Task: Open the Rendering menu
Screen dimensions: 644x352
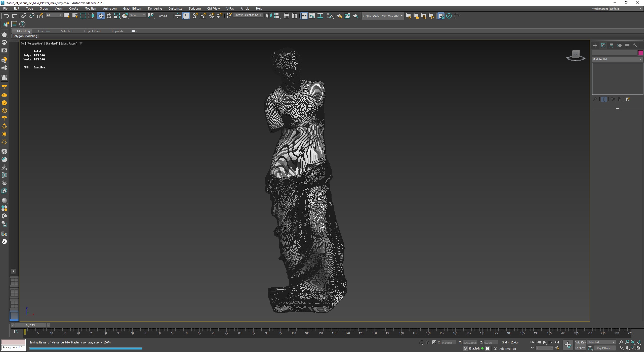Action: pyautogui.click(x=155, y=8)
